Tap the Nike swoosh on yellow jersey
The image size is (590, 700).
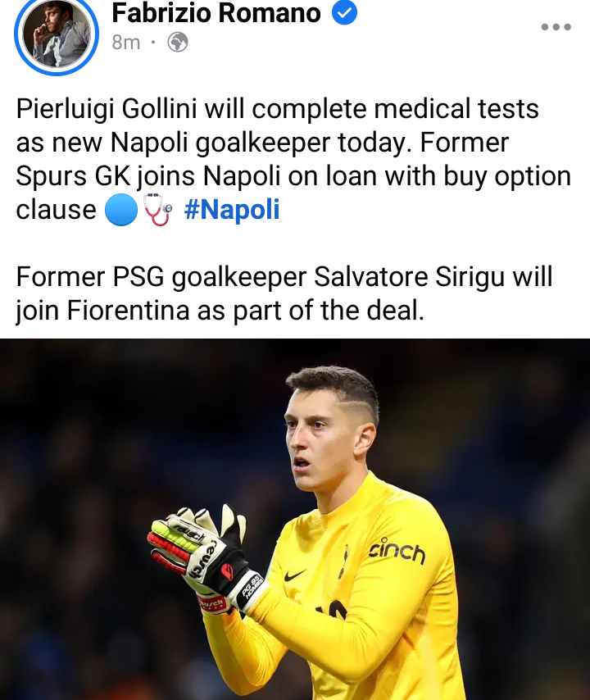(x=294, y=575)
